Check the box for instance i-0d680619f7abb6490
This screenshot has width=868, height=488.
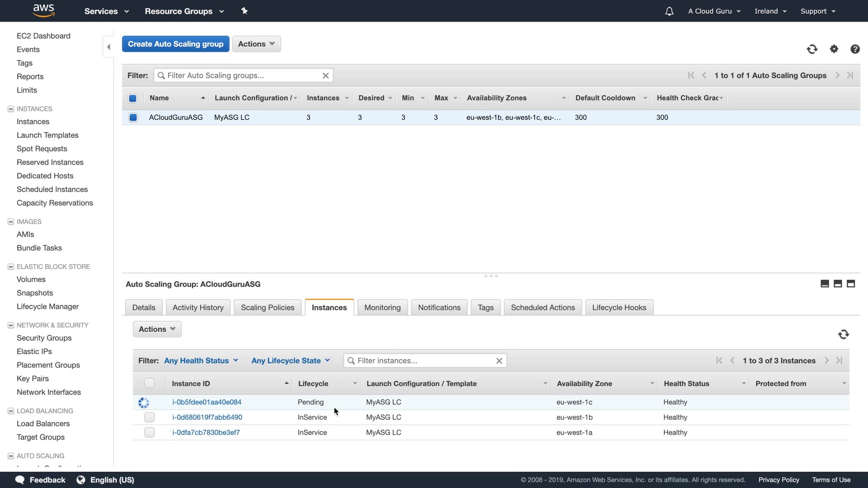[149, 418]
